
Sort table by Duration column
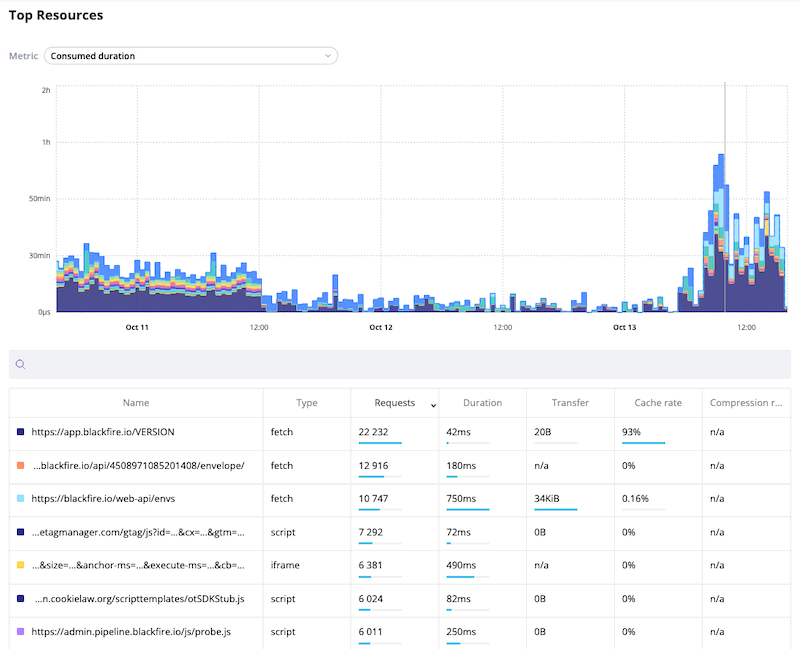[x=482, y=403]
